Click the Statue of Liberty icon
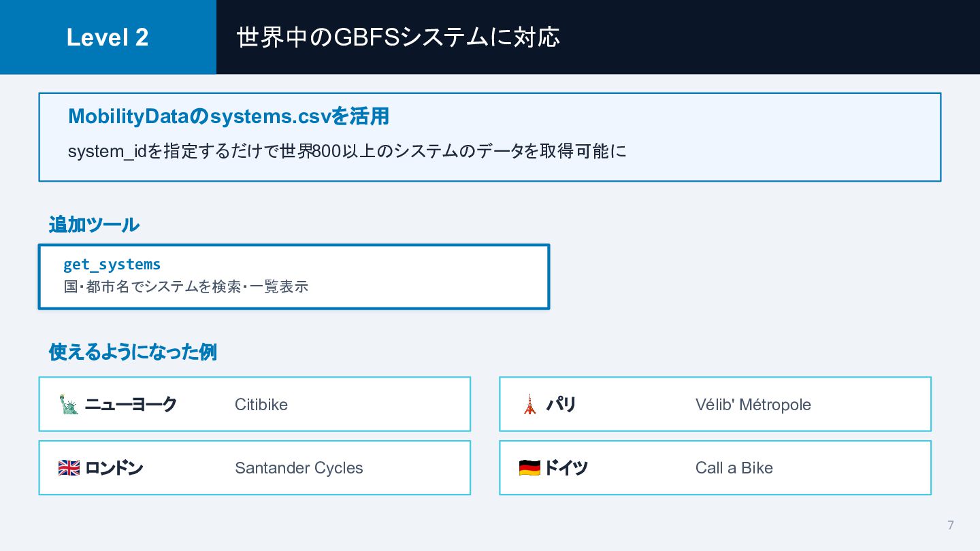The image size is (980, 551). (68, 404)
